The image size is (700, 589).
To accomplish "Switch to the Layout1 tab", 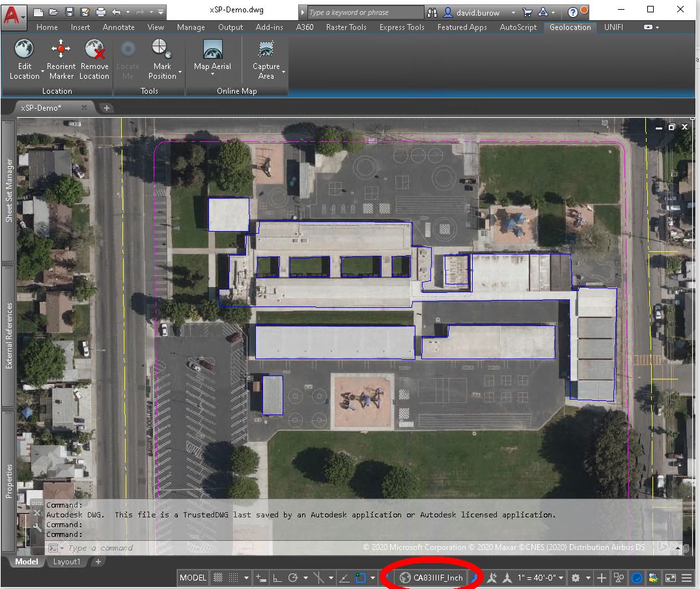I will [66, 561].
